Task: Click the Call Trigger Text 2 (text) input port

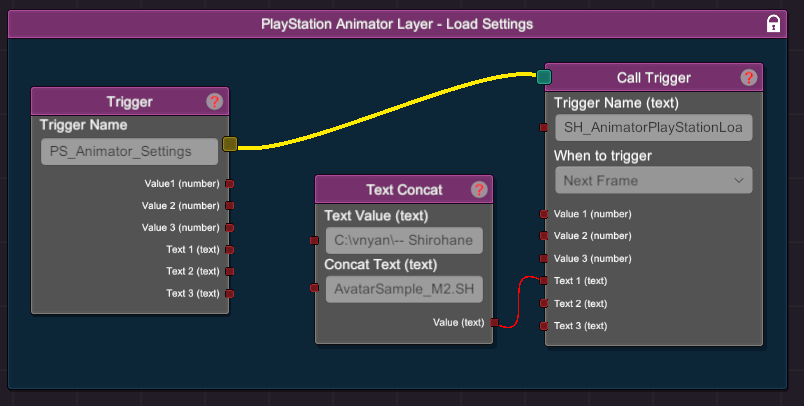Action: tap(544, 303)
